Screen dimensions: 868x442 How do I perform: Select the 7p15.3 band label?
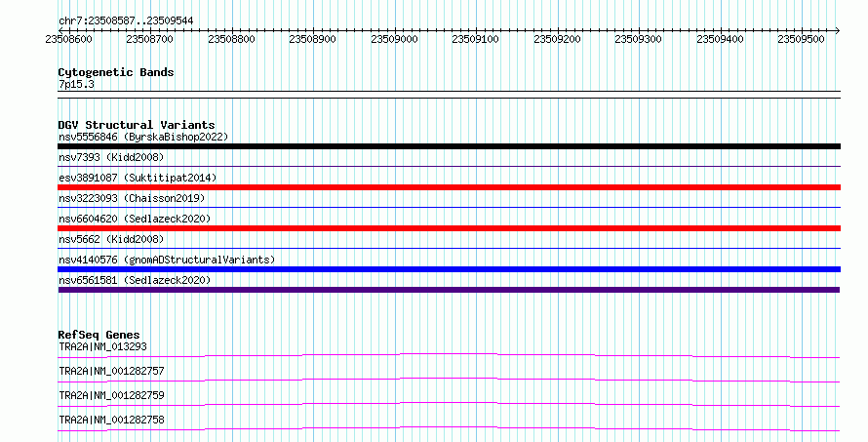tap(76, 84)
